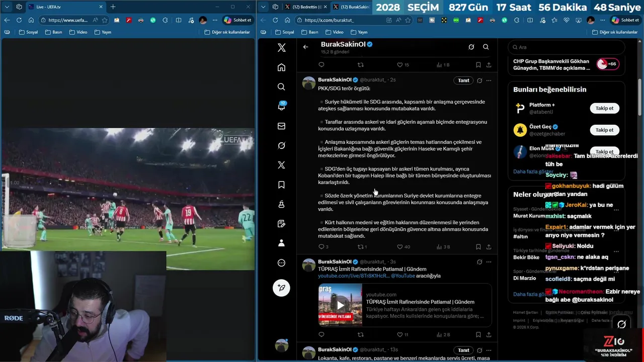
Task: Open Sosyal bookmarks folder in UEFA.tv window
Action: coord(28,32)
